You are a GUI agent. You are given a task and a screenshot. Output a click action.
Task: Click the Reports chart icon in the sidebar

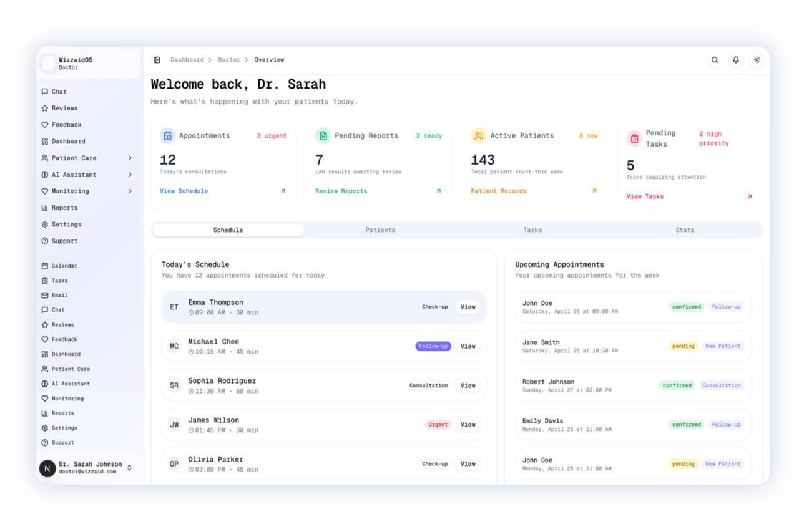44,208
